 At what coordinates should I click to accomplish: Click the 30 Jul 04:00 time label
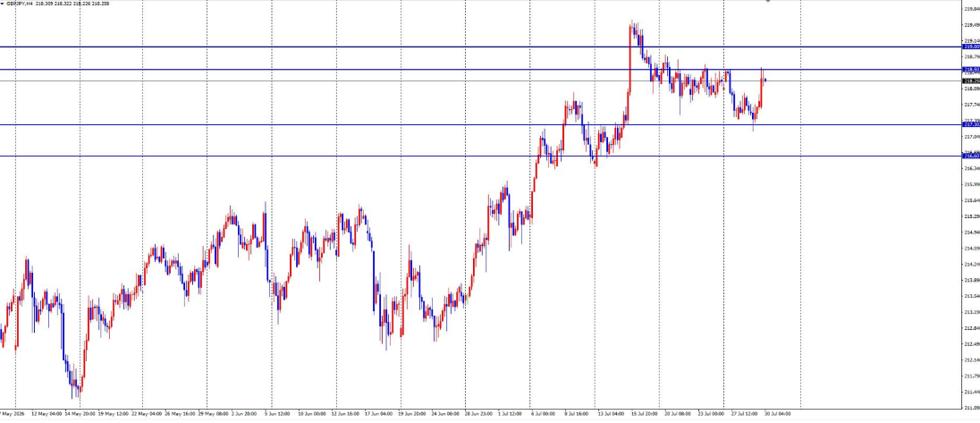click(777, 414)
